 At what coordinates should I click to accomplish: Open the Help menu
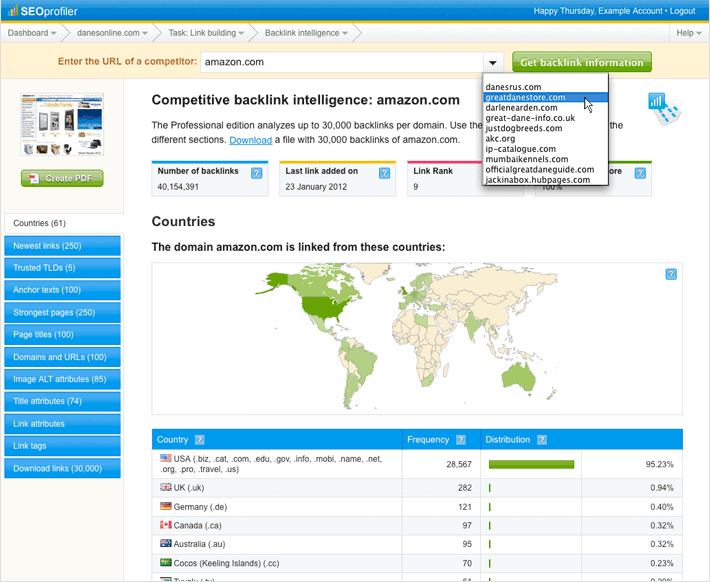689,33
